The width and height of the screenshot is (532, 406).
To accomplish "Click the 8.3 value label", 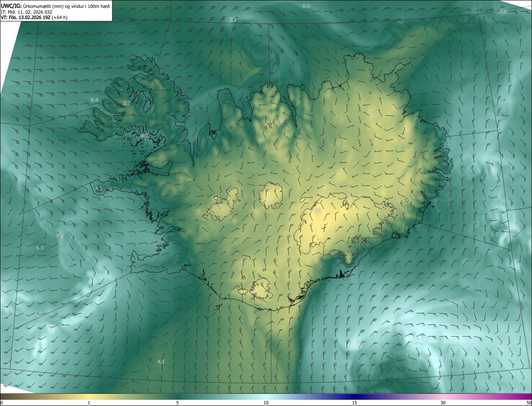I will click(507, 102).
